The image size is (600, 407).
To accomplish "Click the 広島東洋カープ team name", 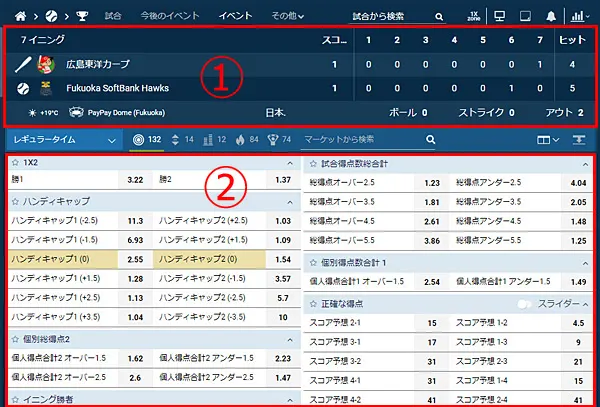I will [98, 64].
